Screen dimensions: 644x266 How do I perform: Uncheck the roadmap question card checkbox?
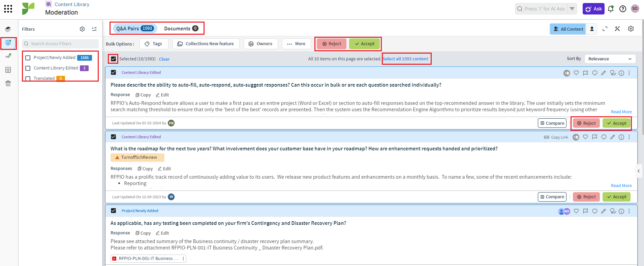pyautogui.click(x=114, y=137)
